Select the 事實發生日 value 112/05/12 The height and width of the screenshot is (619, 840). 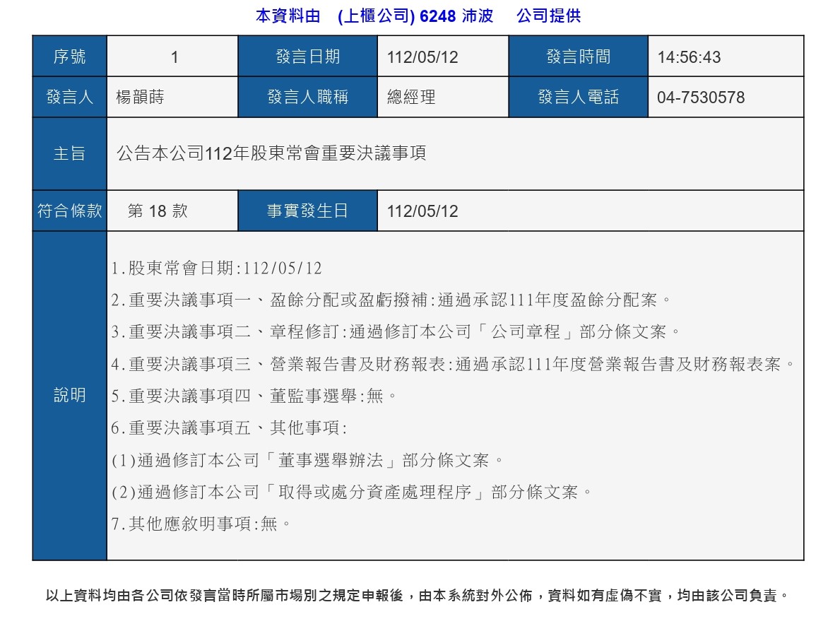pyautogui.click(x=422, y=211)
